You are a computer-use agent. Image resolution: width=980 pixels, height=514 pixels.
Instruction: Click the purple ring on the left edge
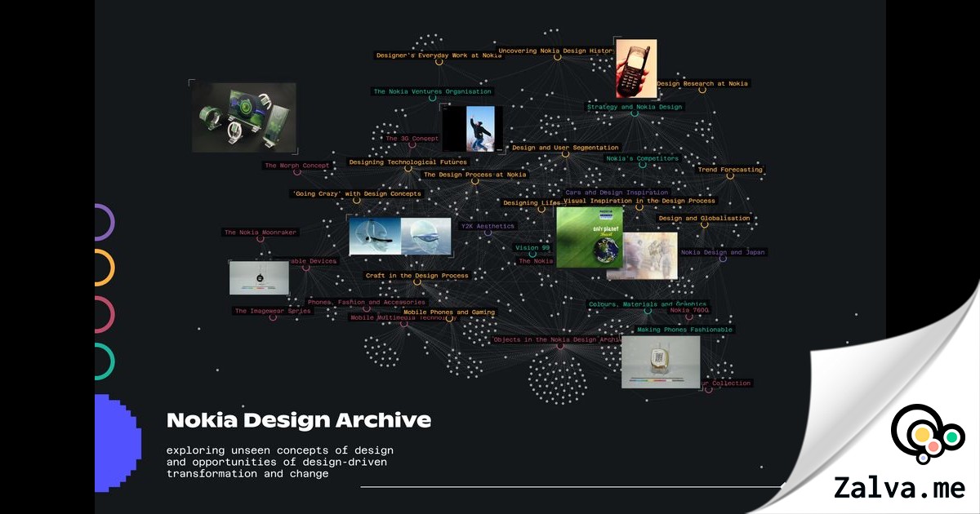pyautogui.click(x=104, y=222)
